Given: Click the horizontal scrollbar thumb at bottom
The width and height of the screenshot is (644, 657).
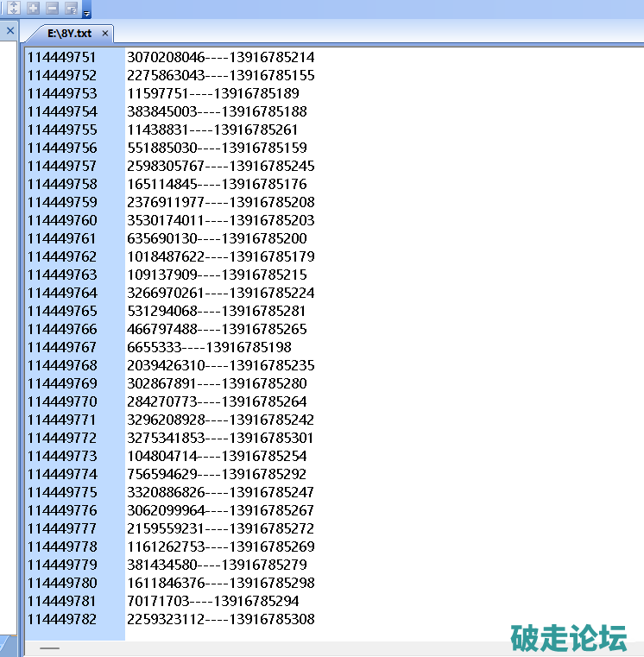Looking at the screenshot, I should pyautogui.click(x=50, y=648).
